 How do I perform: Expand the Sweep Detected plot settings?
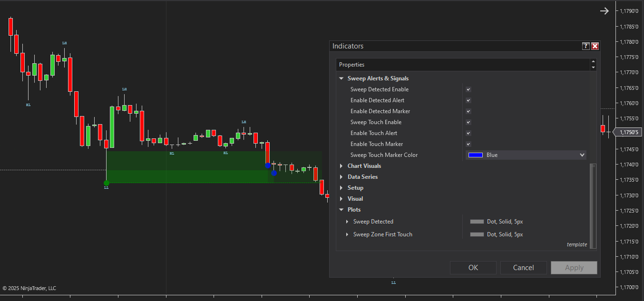tap(348, 222)
